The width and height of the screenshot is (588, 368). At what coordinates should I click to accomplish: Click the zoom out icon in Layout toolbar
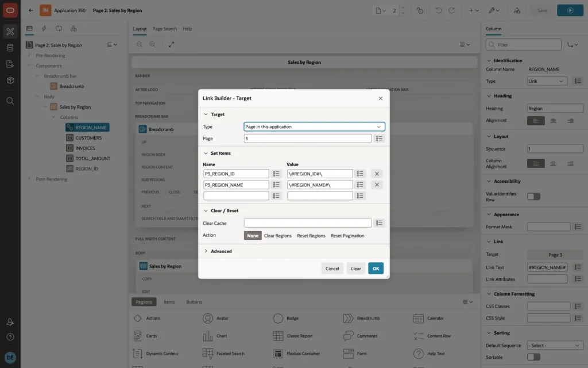tap(139, 44)
